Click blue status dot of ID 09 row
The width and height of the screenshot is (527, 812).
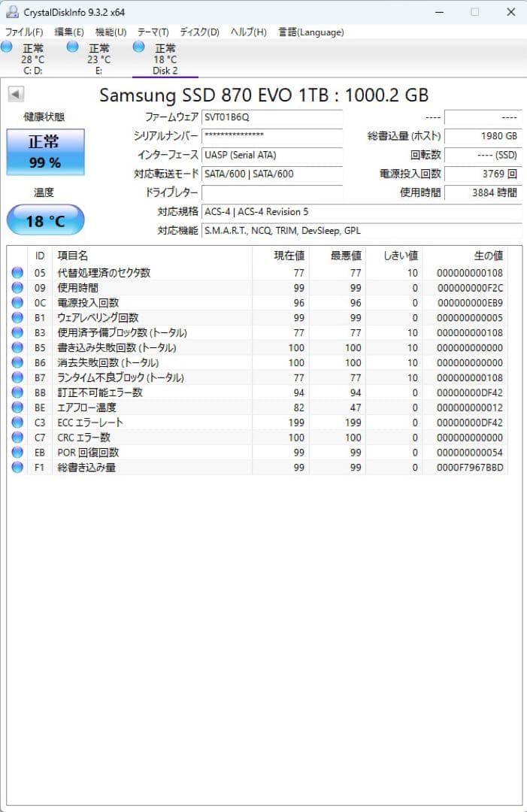tap(17, 287)
